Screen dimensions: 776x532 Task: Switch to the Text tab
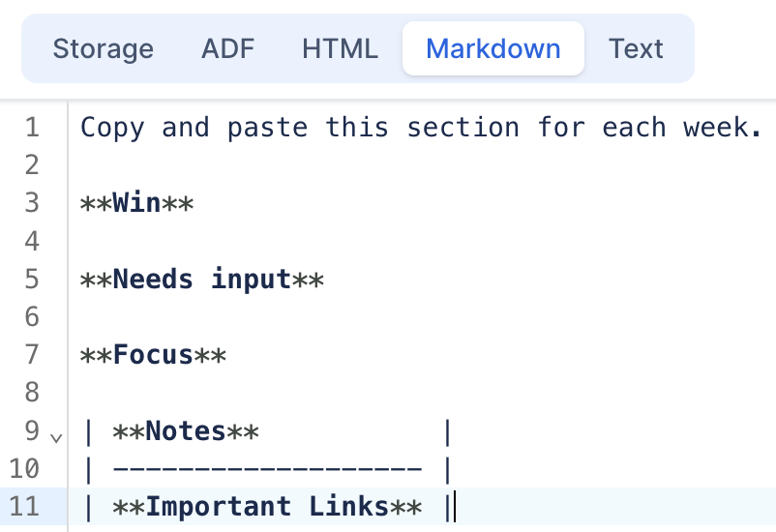[x=636, y=48]
